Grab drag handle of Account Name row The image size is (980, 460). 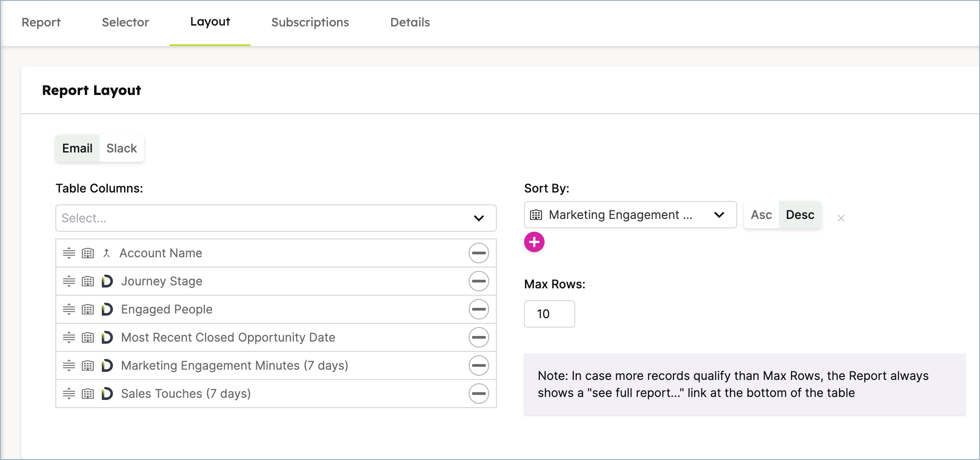69,253
